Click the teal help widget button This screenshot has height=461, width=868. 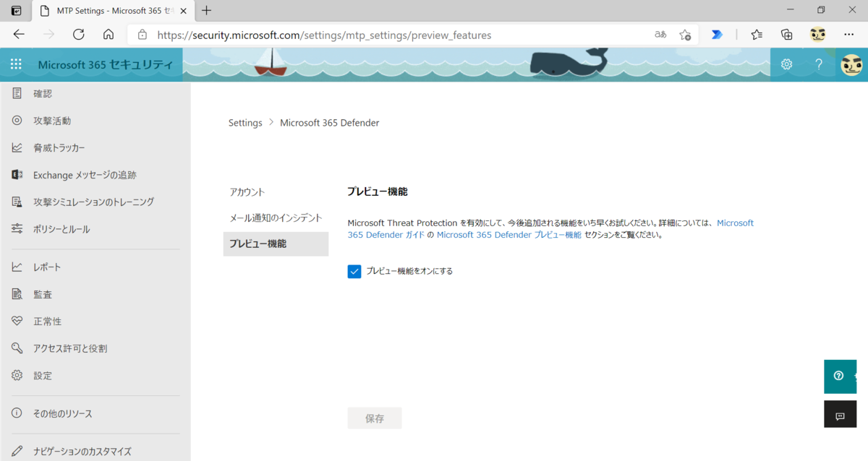tap(841, 376)
